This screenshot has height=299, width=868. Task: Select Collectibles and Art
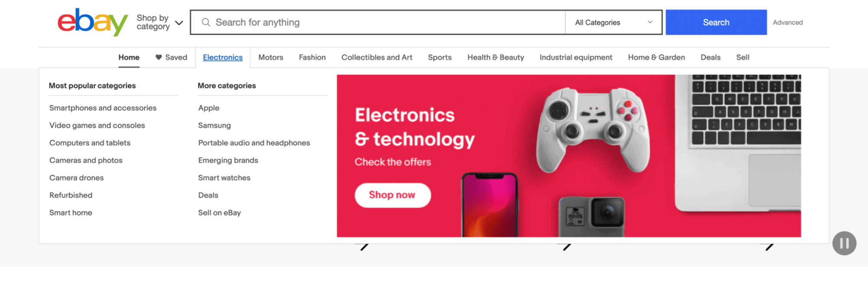click(x=376, y=57)
